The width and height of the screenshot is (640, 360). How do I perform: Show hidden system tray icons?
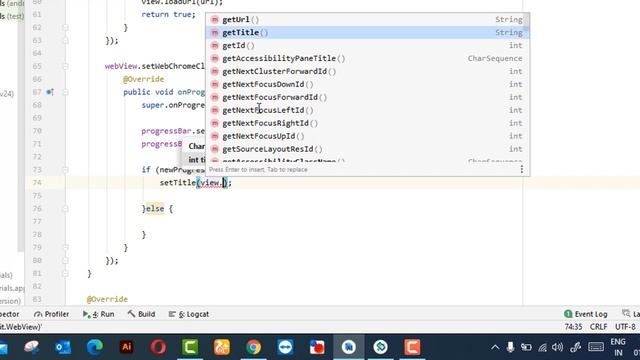click(495, 347)
